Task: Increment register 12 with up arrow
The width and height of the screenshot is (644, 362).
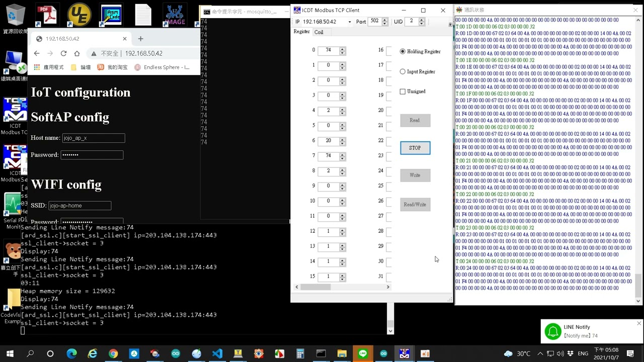Action: (343, 230)
